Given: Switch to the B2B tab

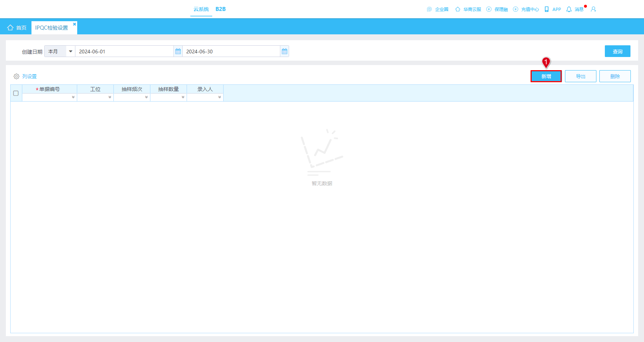Looking at the screenshot, I should [221, 9].
